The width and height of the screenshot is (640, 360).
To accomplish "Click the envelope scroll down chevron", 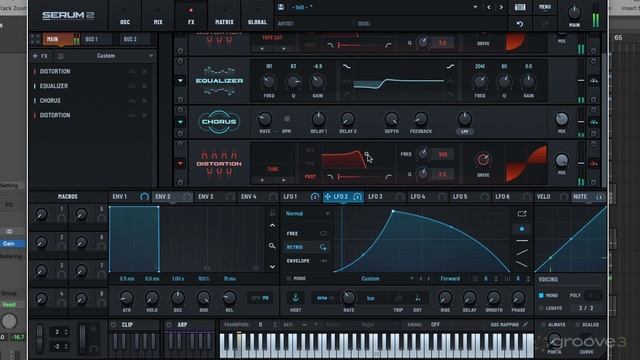I will click(272, 267).
